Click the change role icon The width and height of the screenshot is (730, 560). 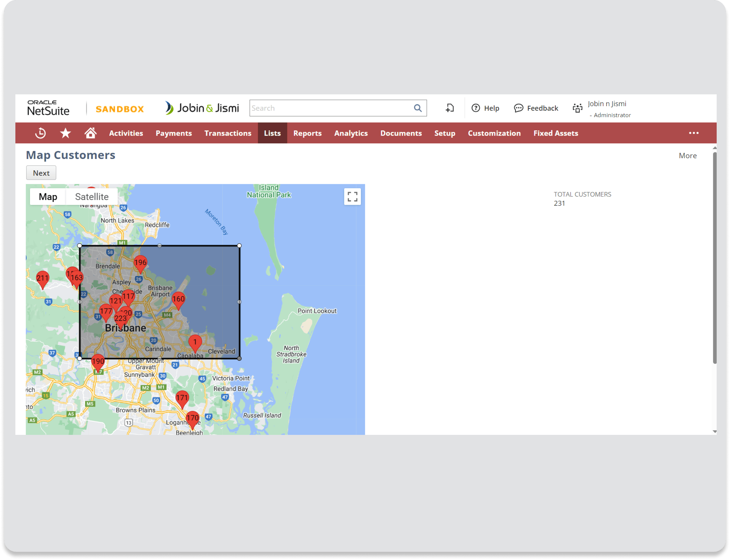pos(577,108)
